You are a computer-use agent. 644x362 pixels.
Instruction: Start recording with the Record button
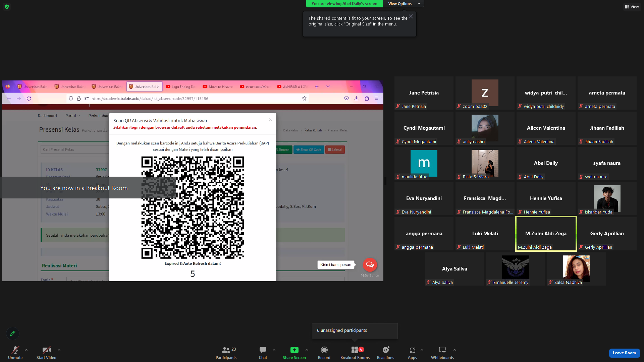tap(324, 353)
